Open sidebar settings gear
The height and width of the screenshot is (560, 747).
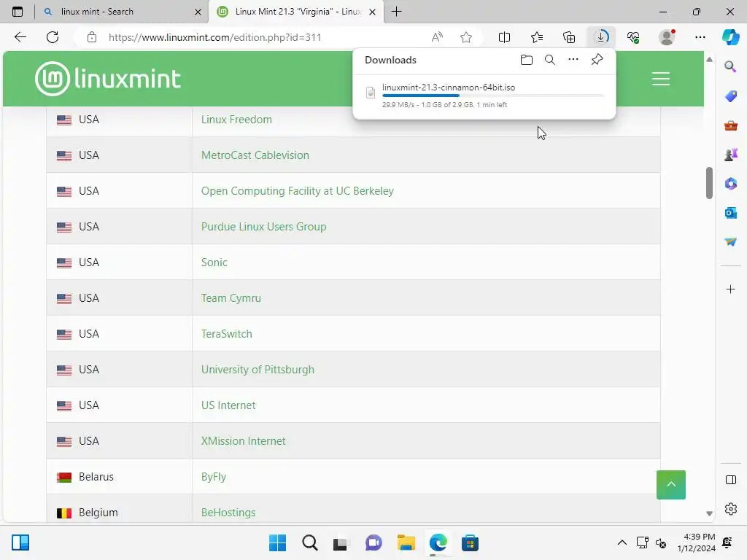click(730, 509)
